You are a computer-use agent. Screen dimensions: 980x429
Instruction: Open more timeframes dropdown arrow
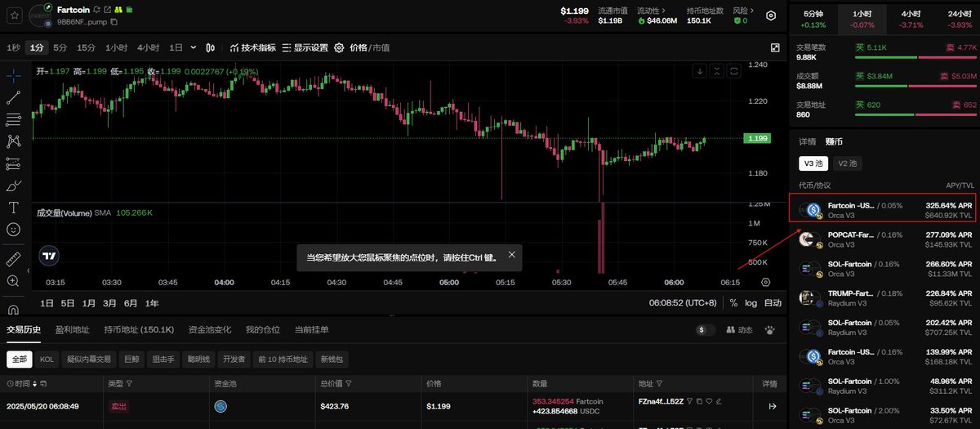point(193,47)
